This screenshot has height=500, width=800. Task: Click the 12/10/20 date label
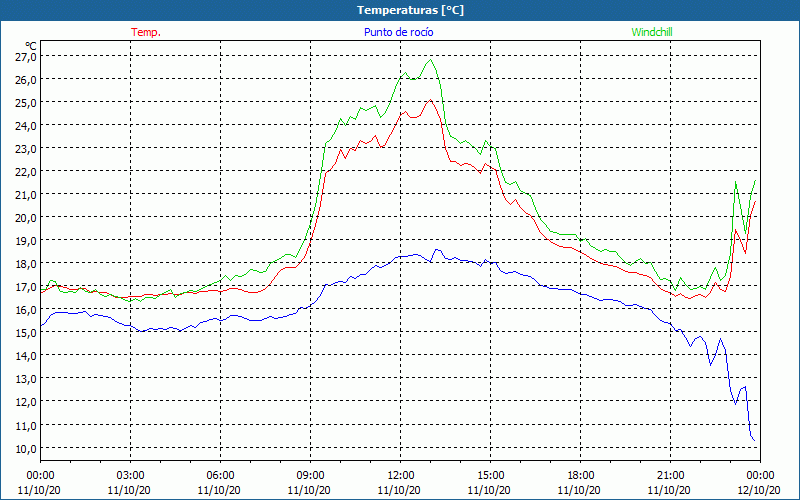(x=759, y=490)
